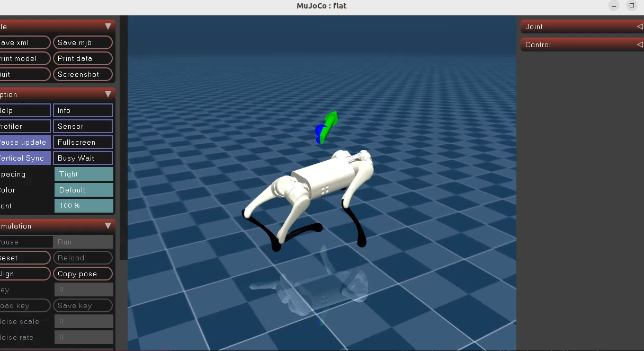Toggle the Info overlay
Viewport: 644px width, 351px height.
83,110
